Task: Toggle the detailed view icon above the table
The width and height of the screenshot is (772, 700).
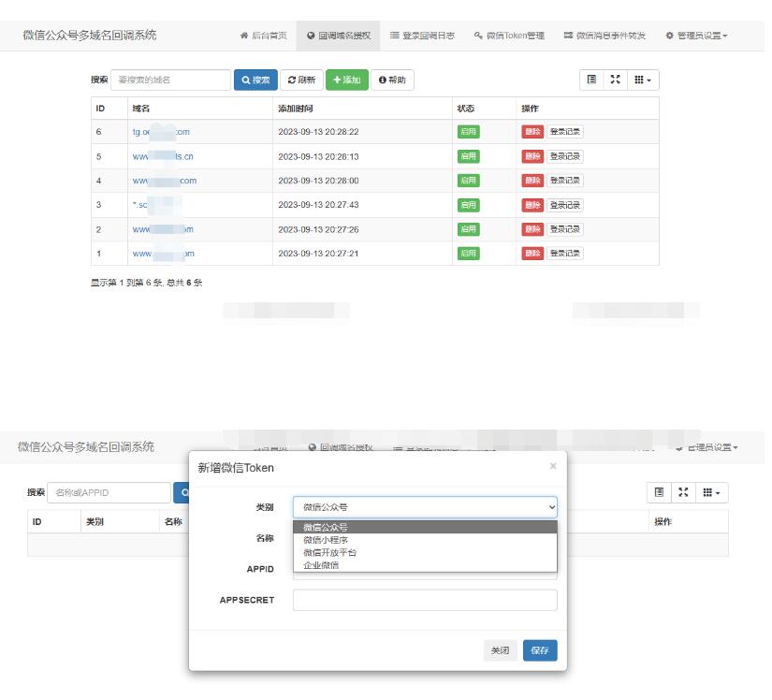Action: 590,80
